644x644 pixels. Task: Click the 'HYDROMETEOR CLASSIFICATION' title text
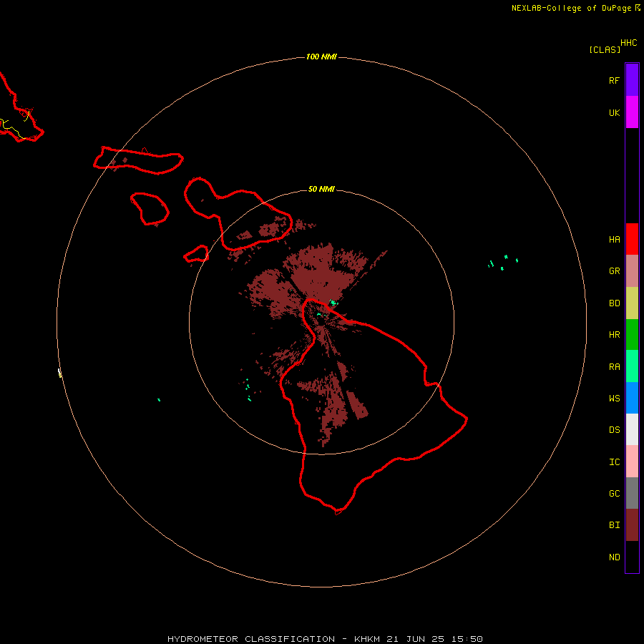(x=251, y=639)
